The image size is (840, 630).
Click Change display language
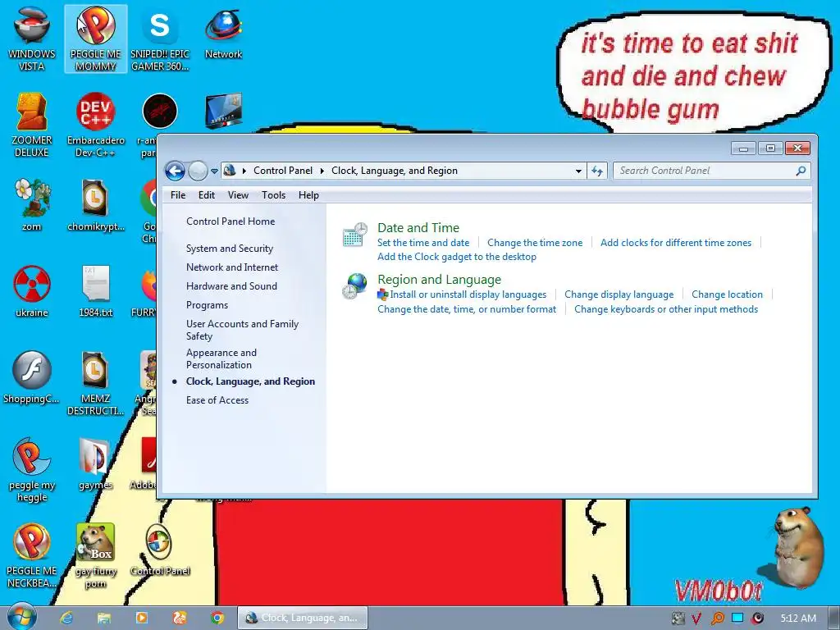tap(619, 294)
